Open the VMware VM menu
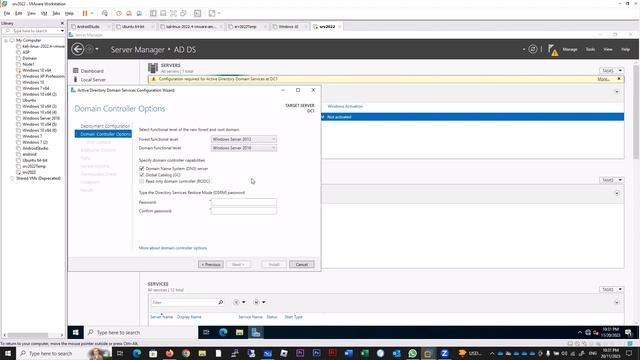Image resolution: width=640 pixels, height=360 pixels. pyautogui.click(x=44, y=13)
